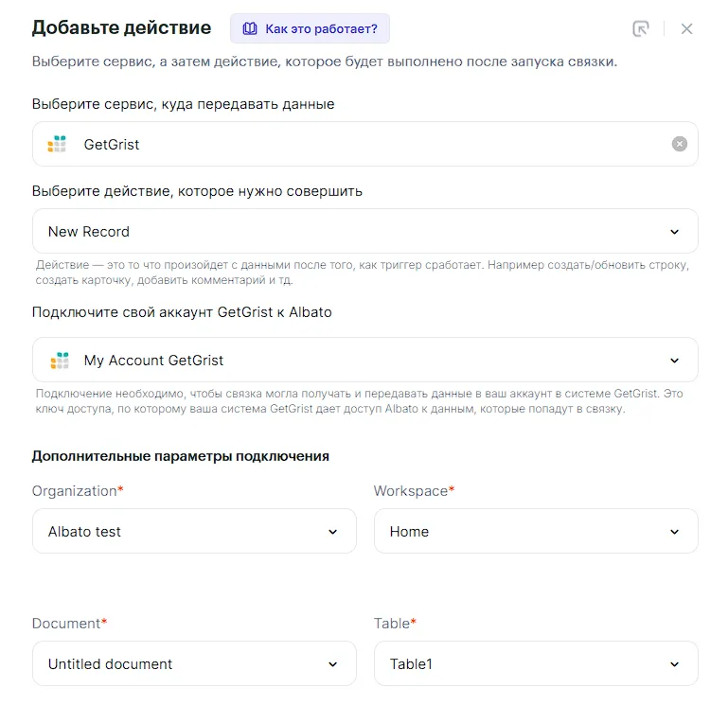This screenshot has height=705, width=728.
Task: Click the chevron in the Organization field
Action: (333, 532)
